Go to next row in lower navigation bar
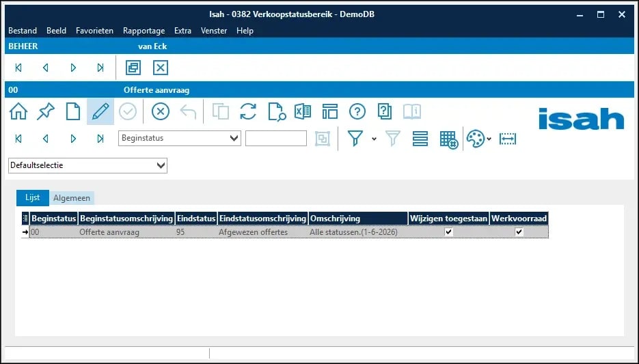This screenshot has height=364, width=639. coord(73,139)
